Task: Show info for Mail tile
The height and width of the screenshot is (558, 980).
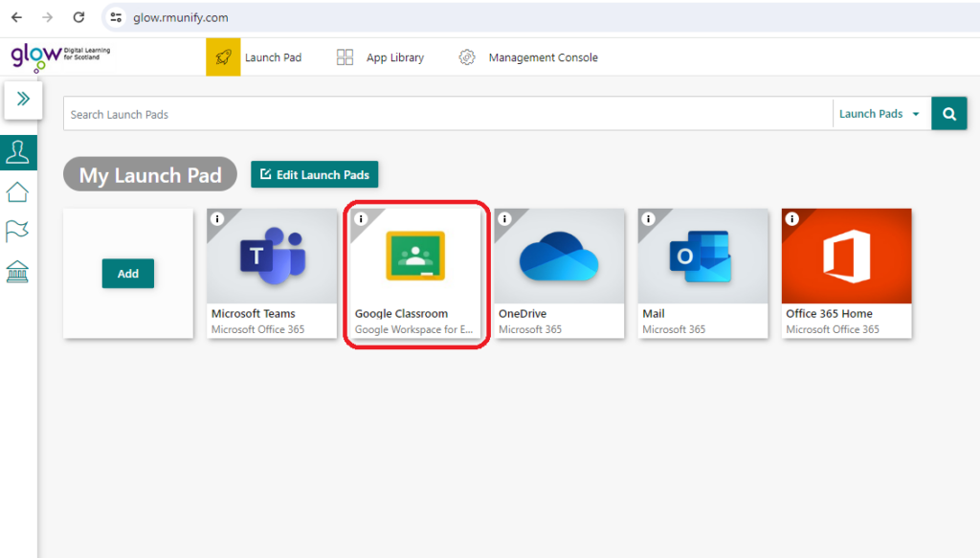Action: 649,218
